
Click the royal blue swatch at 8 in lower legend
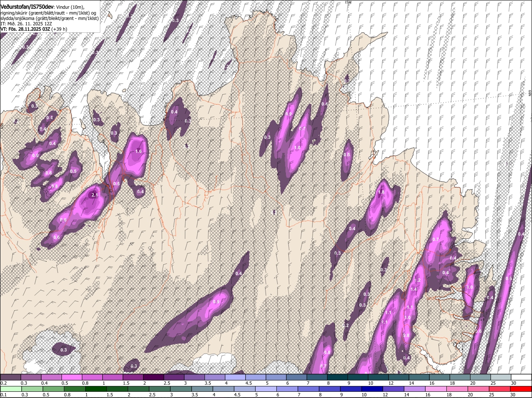click(x=330, y=389)
